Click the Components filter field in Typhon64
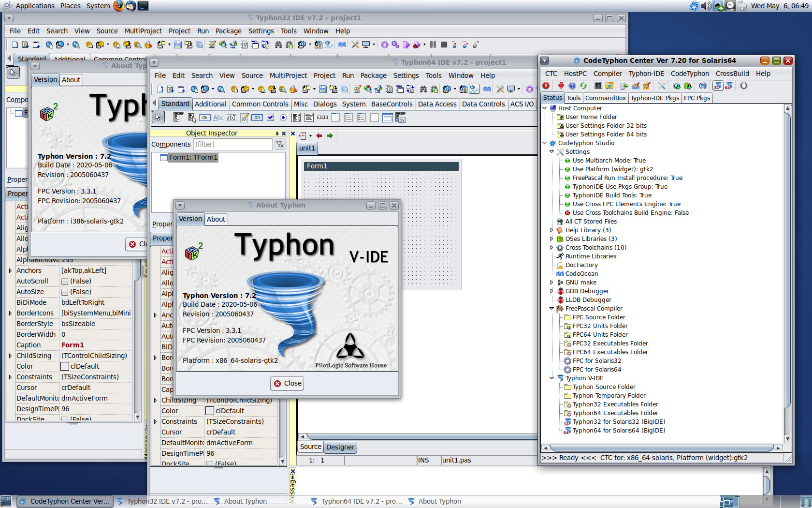 [232, 144]
